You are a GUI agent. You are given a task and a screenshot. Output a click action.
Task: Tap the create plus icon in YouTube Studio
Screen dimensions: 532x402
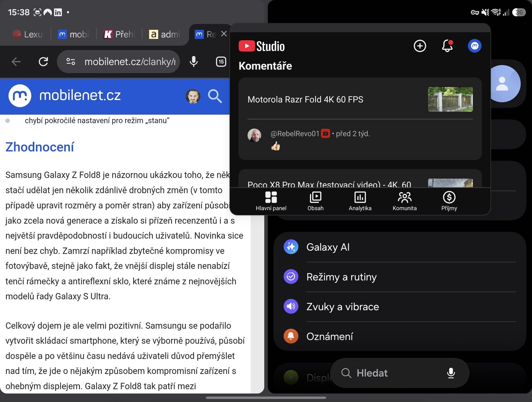coord(420,46)
